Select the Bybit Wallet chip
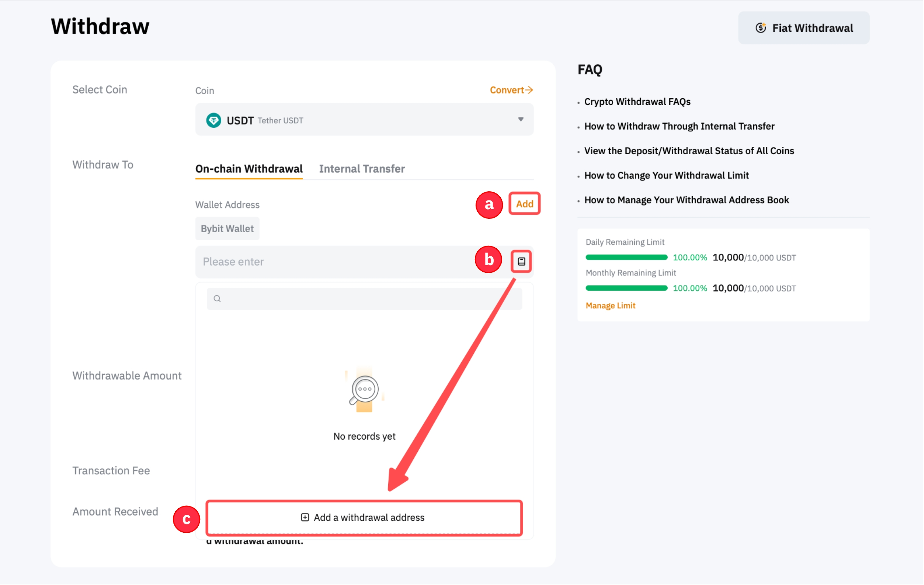The height and width of the screenshot is (585, 924). (x=227, y=229)
